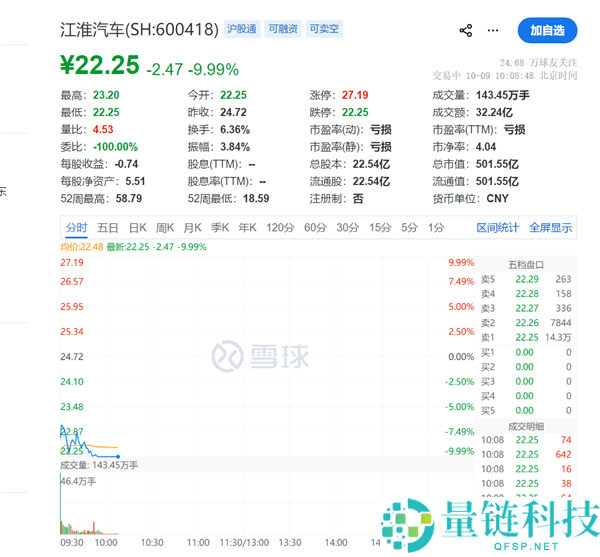Screen dimensions: 600x557
Task: Click the 10:08 trade row with volume 642
Action: point(526,454)
